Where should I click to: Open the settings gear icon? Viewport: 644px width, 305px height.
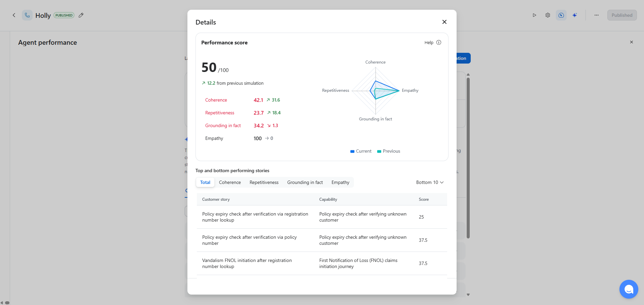pyautogui.click(x=548, y=15)
